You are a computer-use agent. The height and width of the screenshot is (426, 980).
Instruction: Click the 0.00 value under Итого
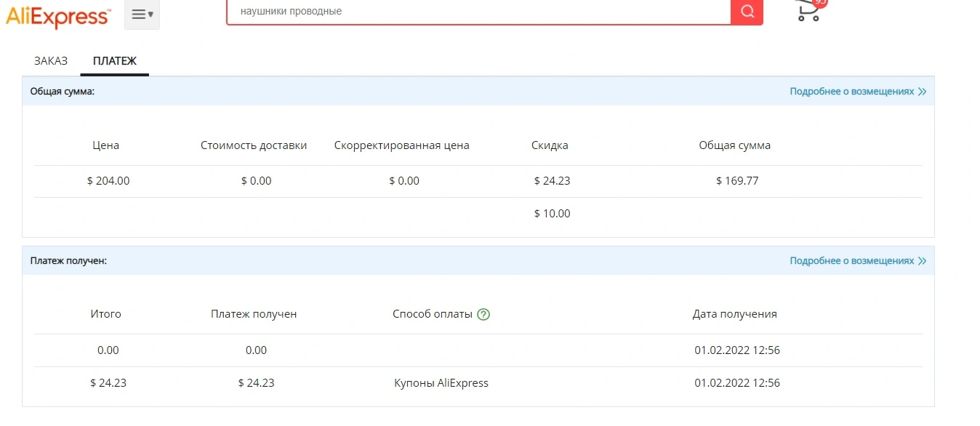point(108,350)
